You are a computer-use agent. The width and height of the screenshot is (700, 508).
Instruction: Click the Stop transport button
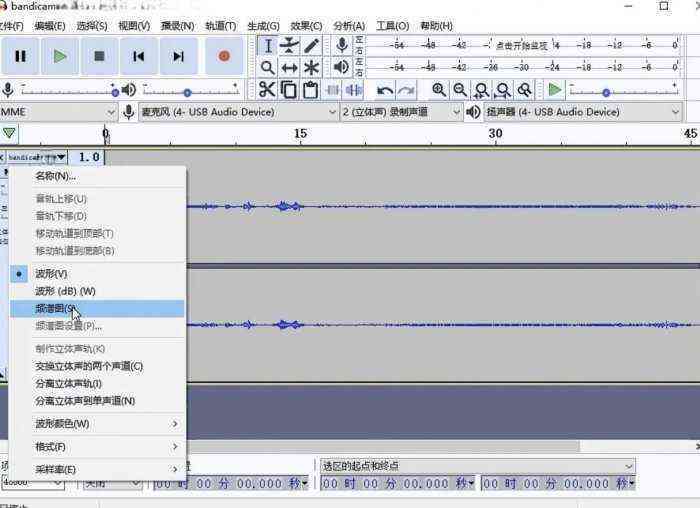click(99, 56)
